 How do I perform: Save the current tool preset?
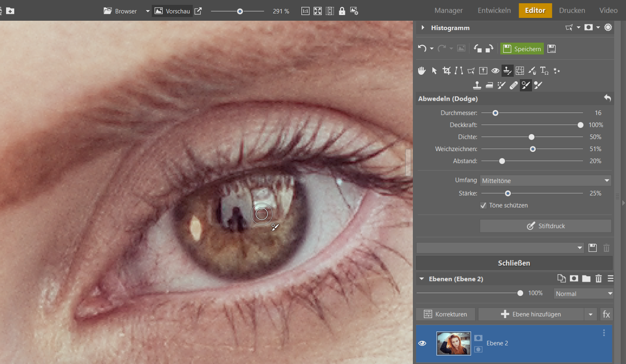click(593, 248)
